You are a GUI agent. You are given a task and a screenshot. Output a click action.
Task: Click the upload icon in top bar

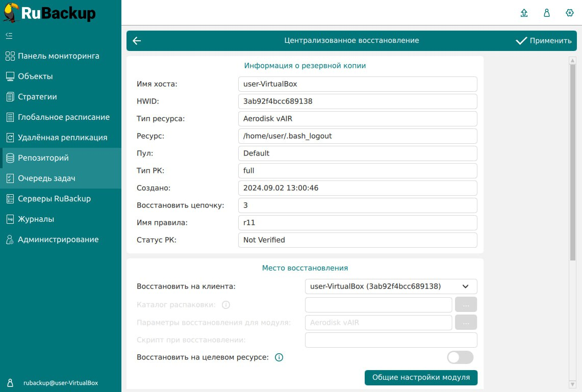pyautogui.click(x=524, y=13)
